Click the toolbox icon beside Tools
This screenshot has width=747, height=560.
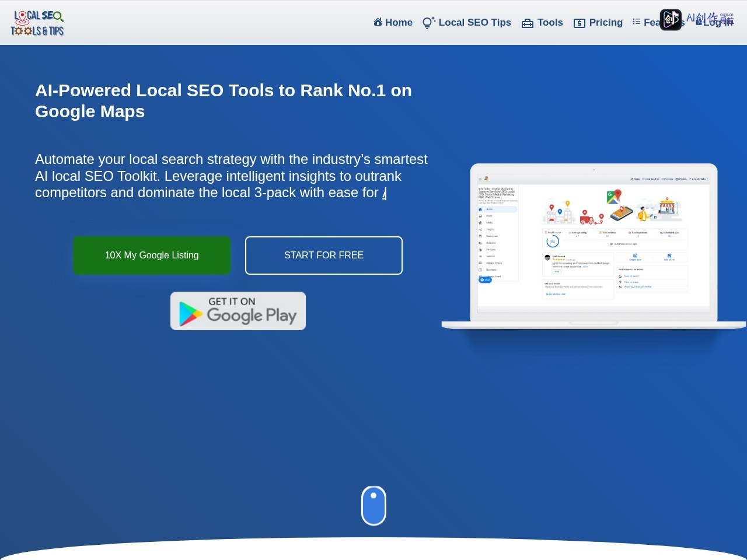click(x=528, y=23)
